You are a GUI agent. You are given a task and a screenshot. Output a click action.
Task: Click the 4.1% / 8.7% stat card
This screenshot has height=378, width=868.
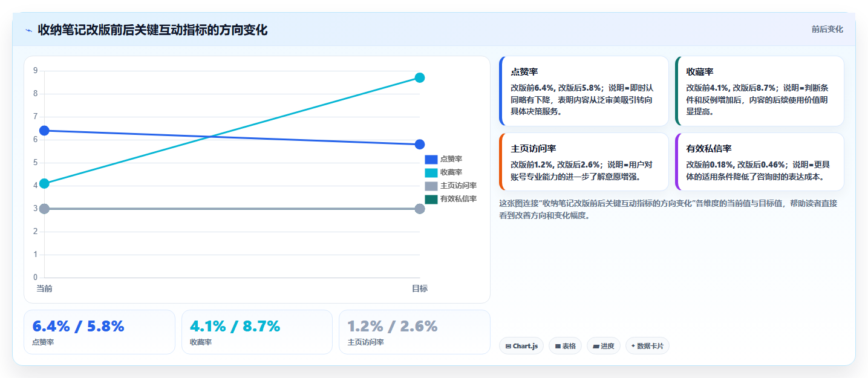coord(257,332)
